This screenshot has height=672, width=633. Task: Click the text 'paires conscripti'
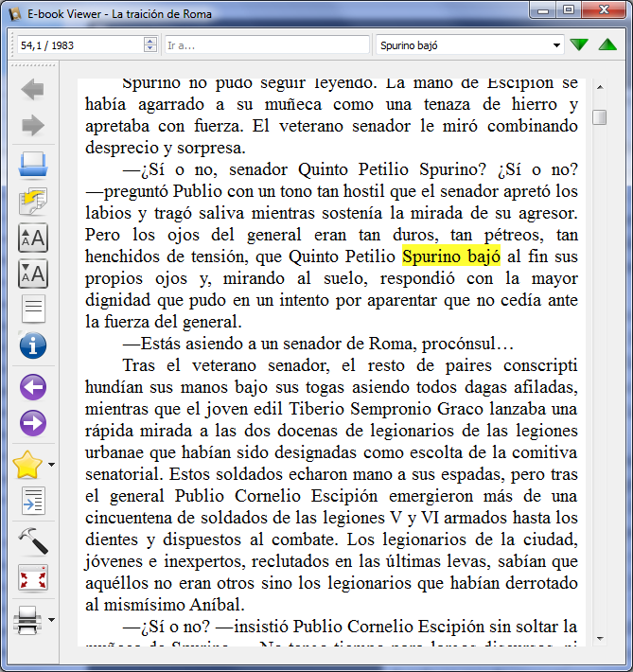coord(511,365)
